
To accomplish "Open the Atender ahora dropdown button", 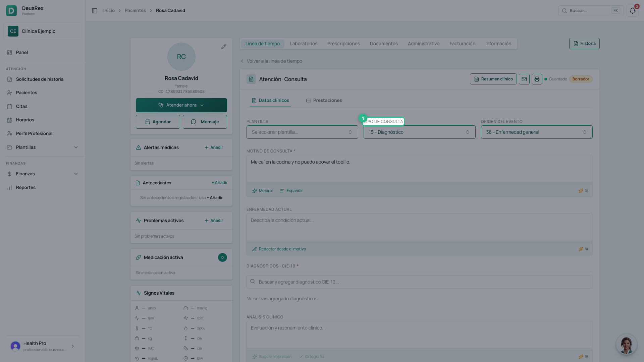I will coord(181,105).
